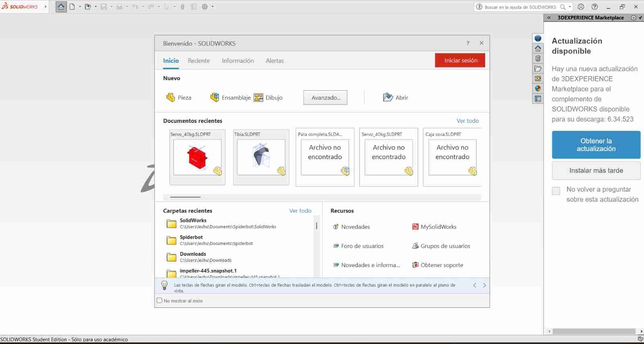The image size is (644, 344).
Task: Click the recent folders vertical scrollbar
Action: [x=317, y=226]
